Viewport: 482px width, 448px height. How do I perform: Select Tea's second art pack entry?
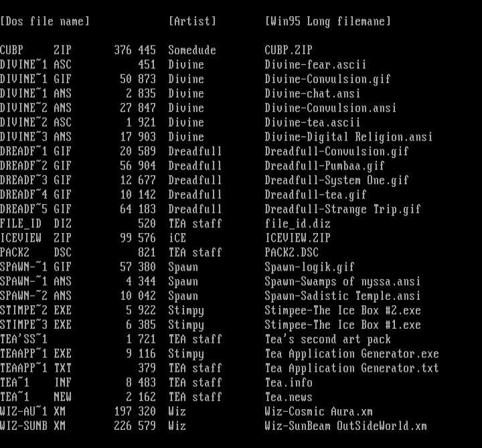(327, 340)
